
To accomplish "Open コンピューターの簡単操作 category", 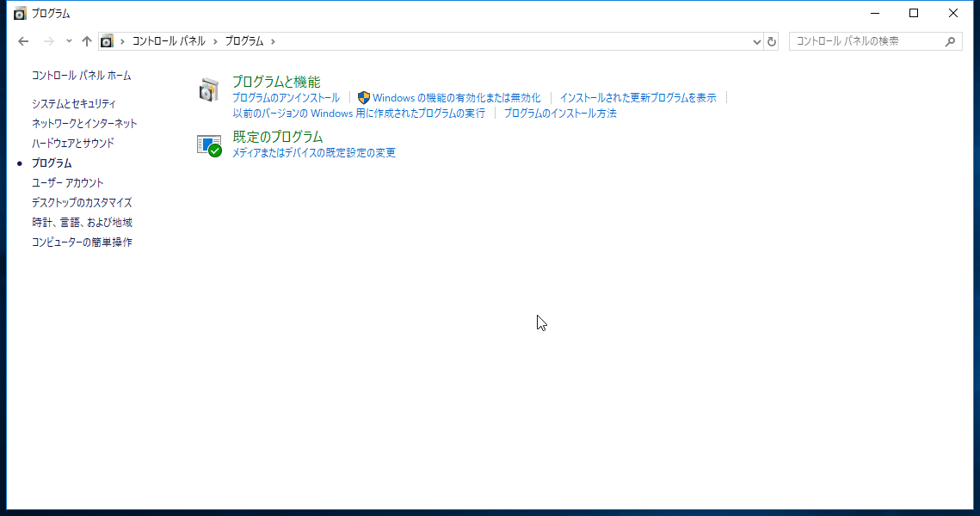I will 82,243.
